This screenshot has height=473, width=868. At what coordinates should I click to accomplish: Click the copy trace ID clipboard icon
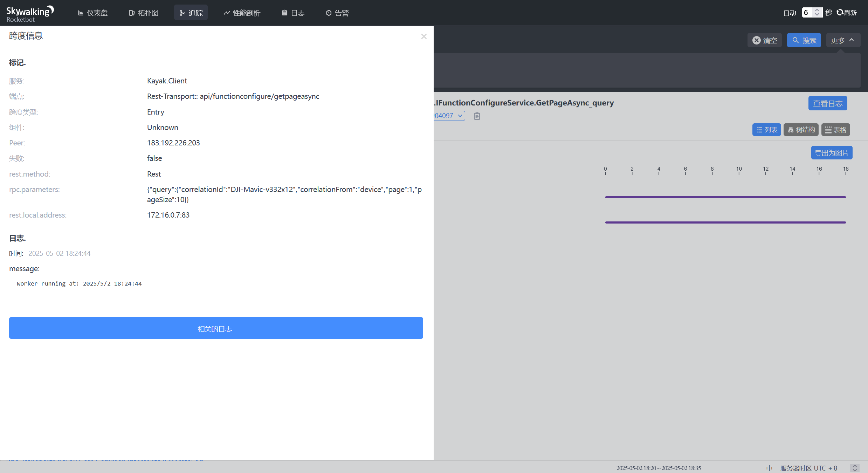[477, 116]
